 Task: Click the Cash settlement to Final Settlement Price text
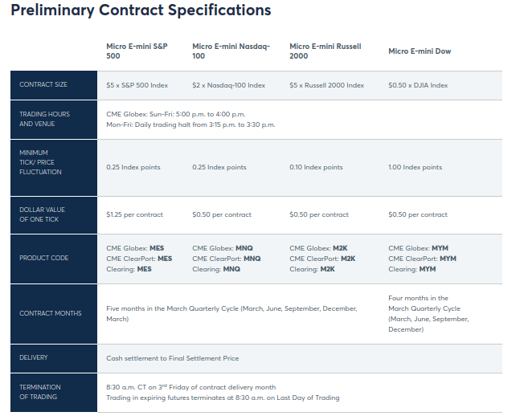(x=172, y=358)
